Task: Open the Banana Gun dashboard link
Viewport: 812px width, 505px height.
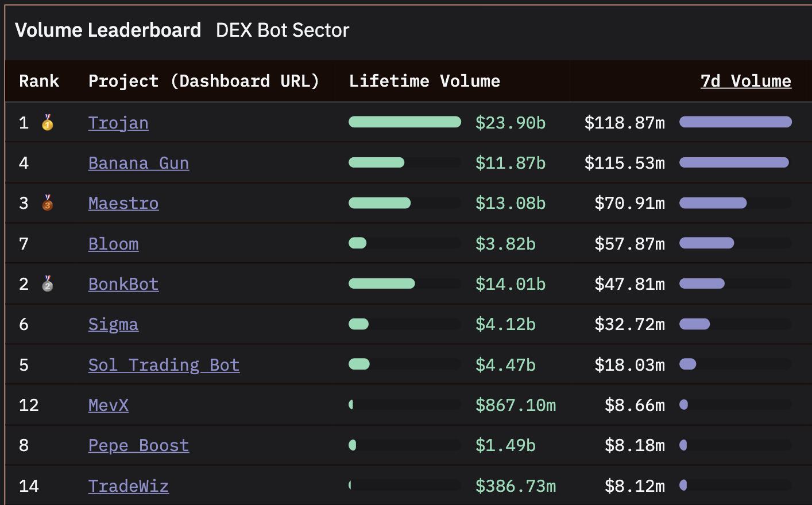Action: (x=138, y=163)
